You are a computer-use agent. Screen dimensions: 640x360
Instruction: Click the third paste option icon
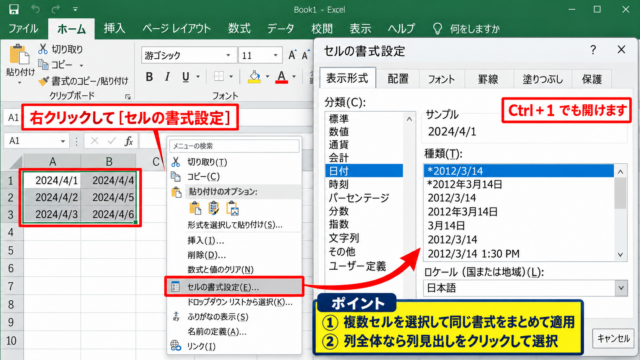[232, 208]
